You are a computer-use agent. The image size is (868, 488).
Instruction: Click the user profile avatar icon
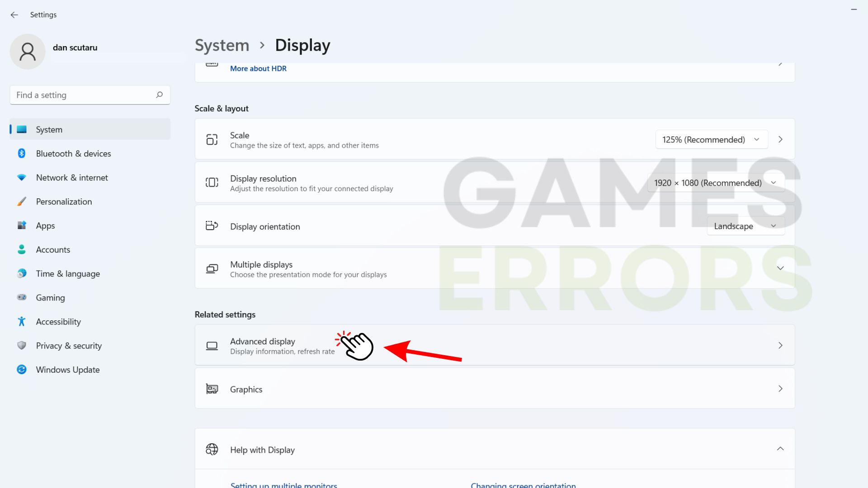(x=28, y=52)
